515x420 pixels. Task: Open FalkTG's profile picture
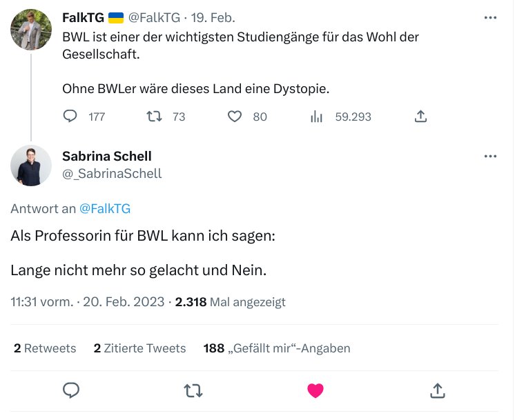point(31,30)
